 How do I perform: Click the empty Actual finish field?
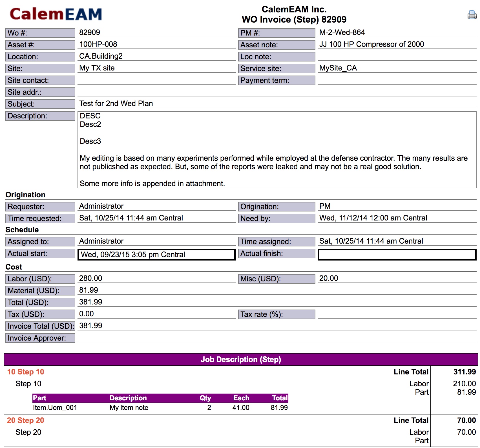[397, 255]
